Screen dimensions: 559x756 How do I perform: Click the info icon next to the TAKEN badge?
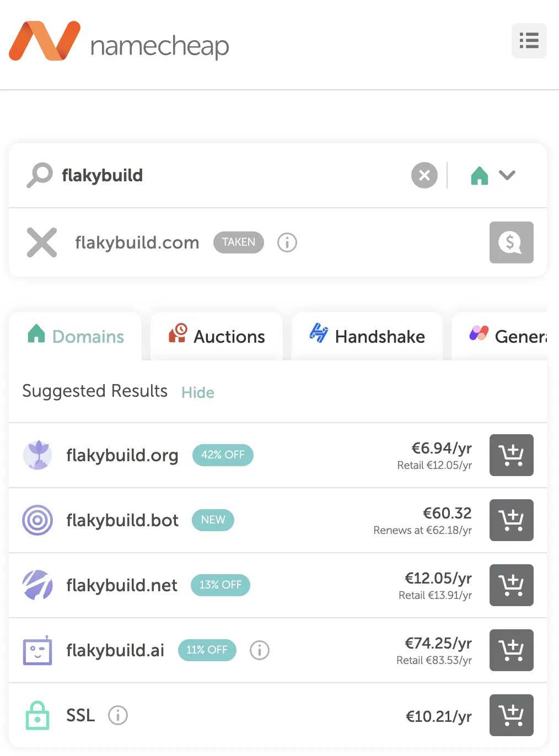(x=287, y=242)
